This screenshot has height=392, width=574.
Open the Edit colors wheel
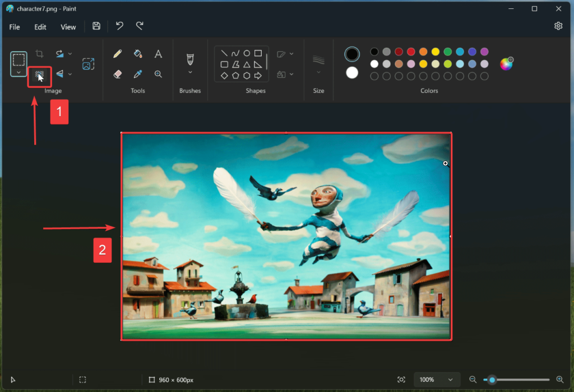[x=507, y=64]
